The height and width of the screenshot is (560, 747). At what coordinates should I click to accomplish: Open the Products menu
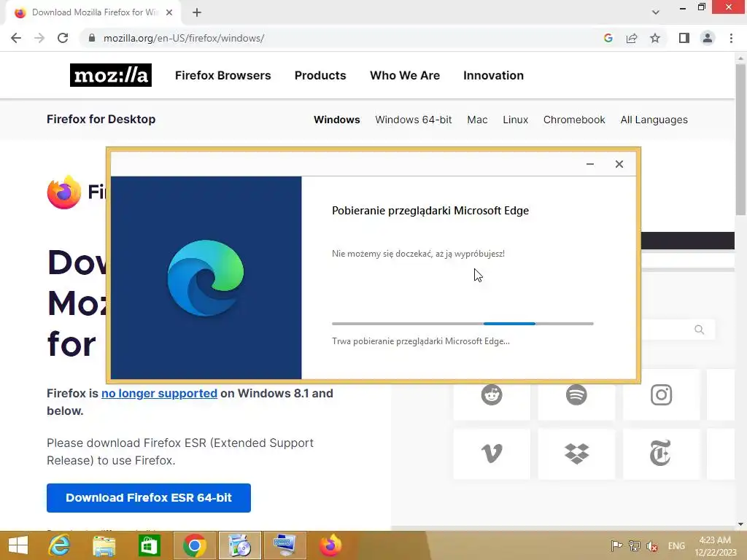point(320,75)
